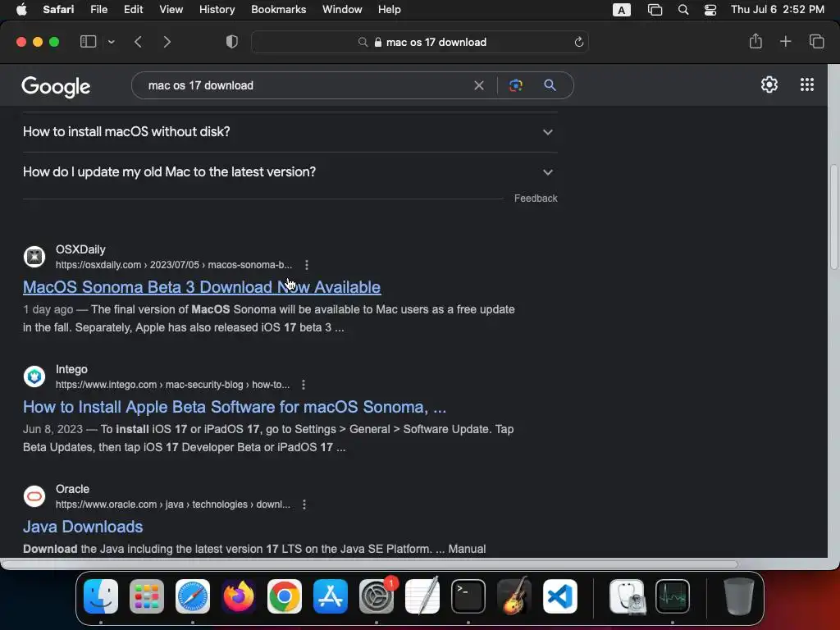Search by image with Google Lens icon
Image resolution: width=840 pixels, height=630 pixels.
516,85
